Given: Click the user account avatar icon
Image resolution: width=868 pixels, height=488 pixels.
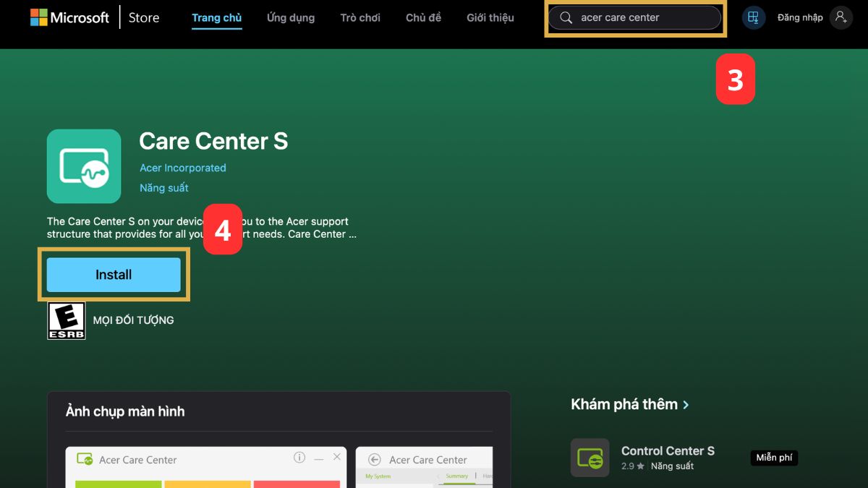Looking at the screenshot, I should (x=841, y=17).
